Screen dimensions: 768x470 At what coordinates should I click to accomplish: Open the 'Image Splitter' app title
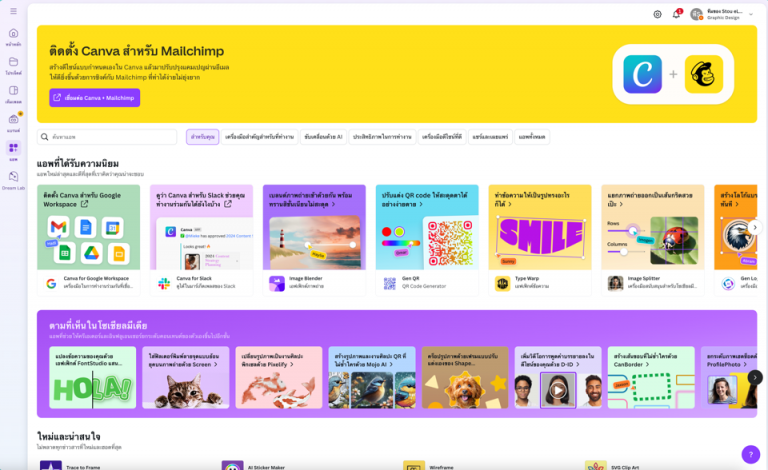coord(644,278)
